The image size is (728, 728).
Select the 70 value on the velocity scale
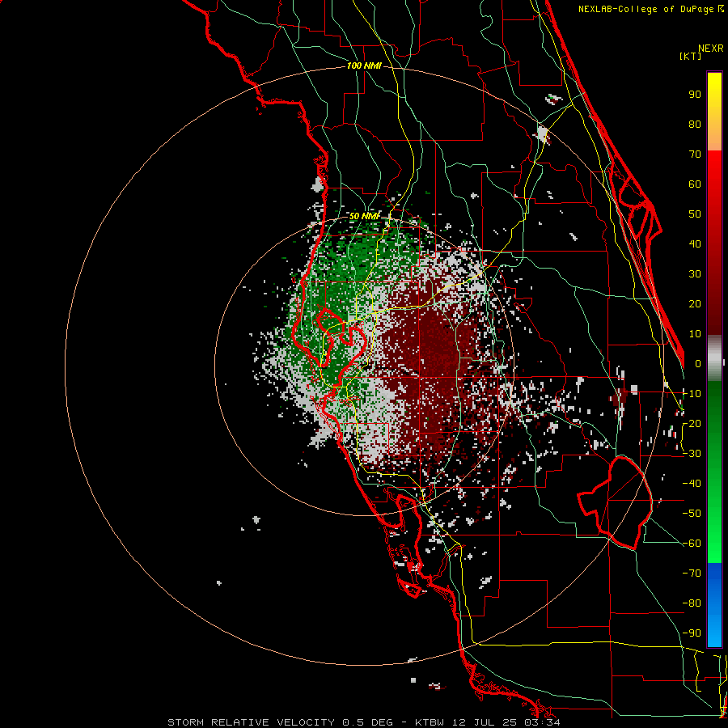coord(695,154)
